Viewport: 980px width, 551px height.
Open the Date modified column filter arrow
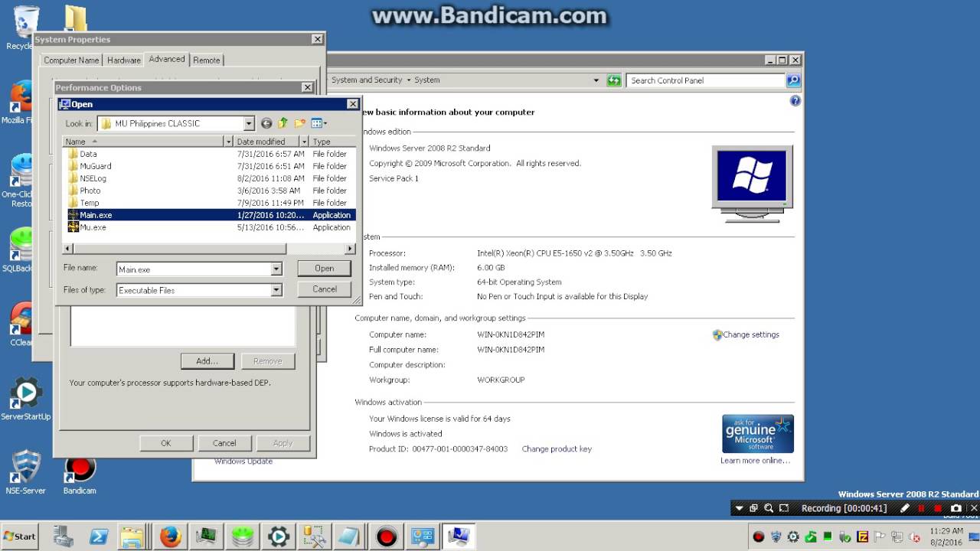(304, 142)
